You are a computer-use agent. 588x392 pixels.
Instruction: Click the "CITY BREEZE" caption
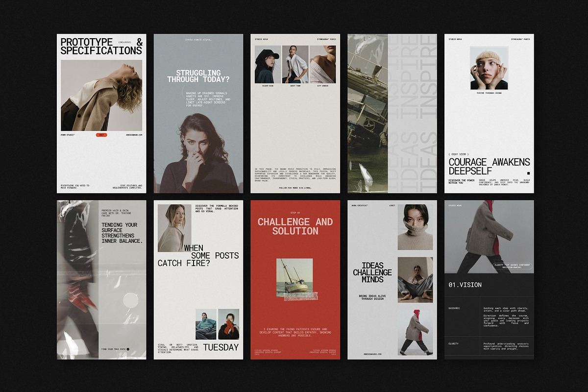[322, 86]
